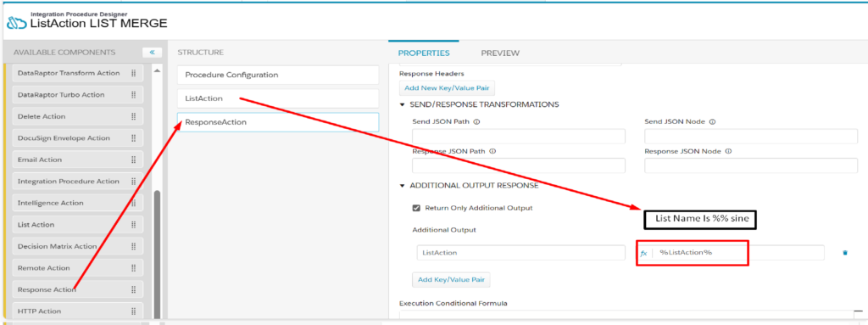Switch to the Preview tab
Viewport: 868px width, 325px height.
[500, 53]
